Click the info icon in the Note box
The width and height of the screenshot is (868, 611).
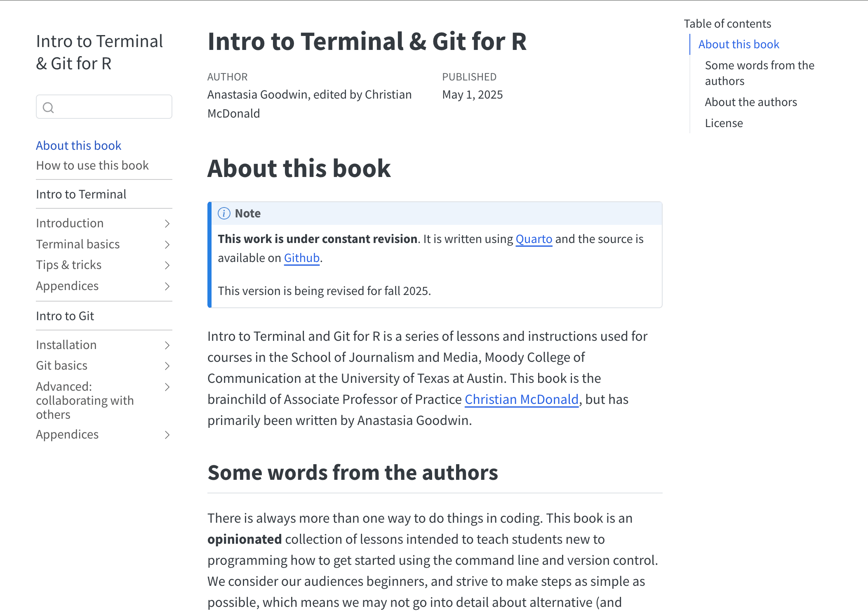224,213
